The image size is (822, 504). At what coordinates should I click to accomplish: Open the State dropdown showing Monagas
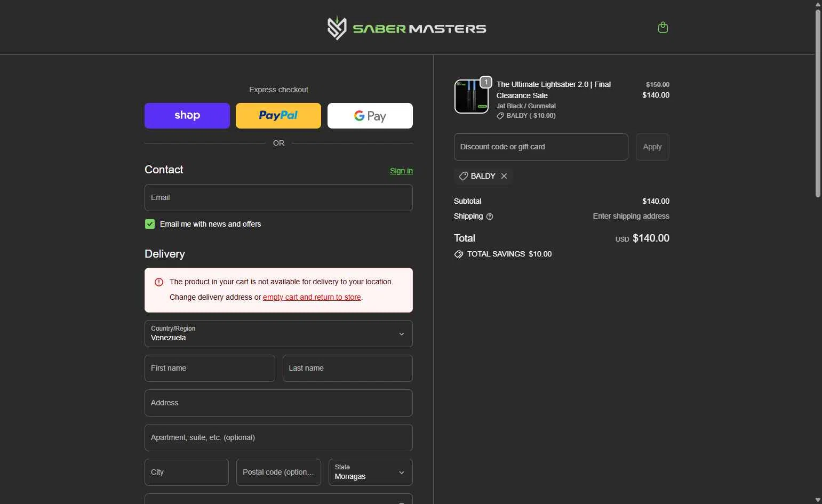click(371, 472)
